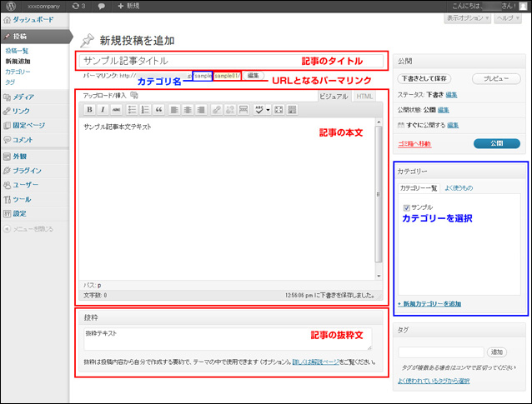Viewport: 532px width, 404px height.
Task: Insert a bulleted list
Action: (x=132, y=109)
